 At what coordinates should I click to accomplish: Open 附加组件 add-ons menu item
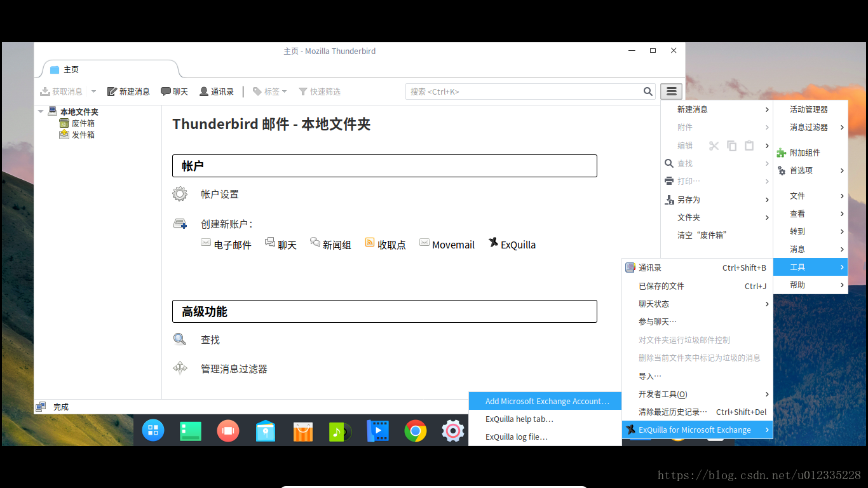click(x=810, y=152)
